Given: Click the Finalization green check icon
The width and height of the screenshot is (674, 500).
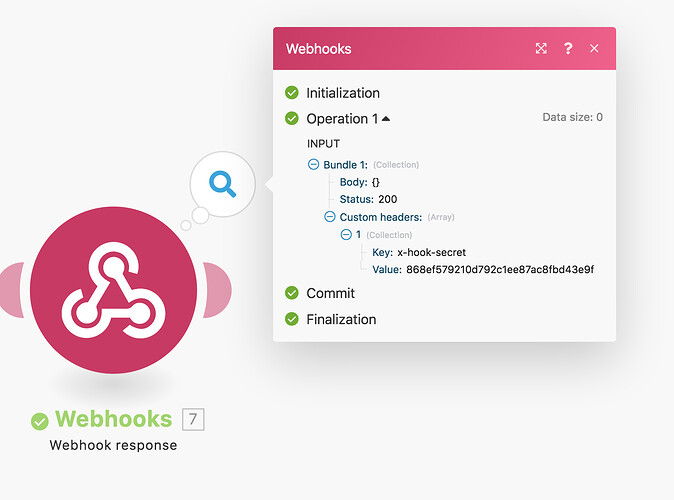Looking at the screenshot, I should [x=292, y=319].
